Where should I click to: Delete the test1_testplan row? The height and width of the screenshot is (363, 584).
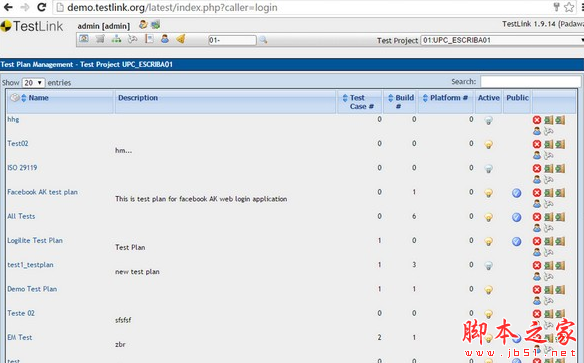pos(537,265)
